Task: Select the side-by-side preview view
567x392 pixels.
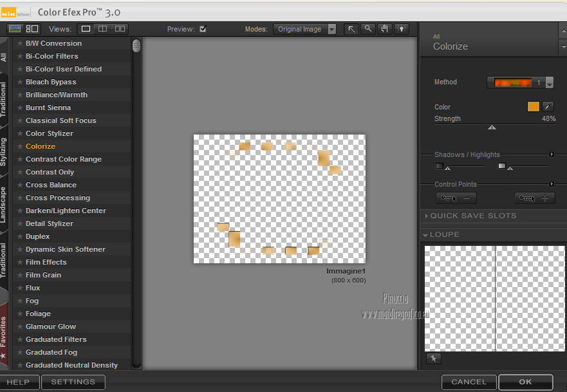Action: tap(120, 28)
